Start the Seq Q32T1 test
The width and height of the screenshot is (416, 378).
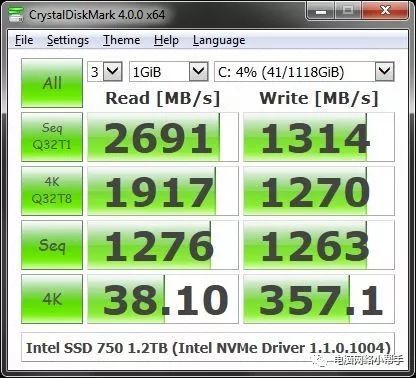click(52, 137)
